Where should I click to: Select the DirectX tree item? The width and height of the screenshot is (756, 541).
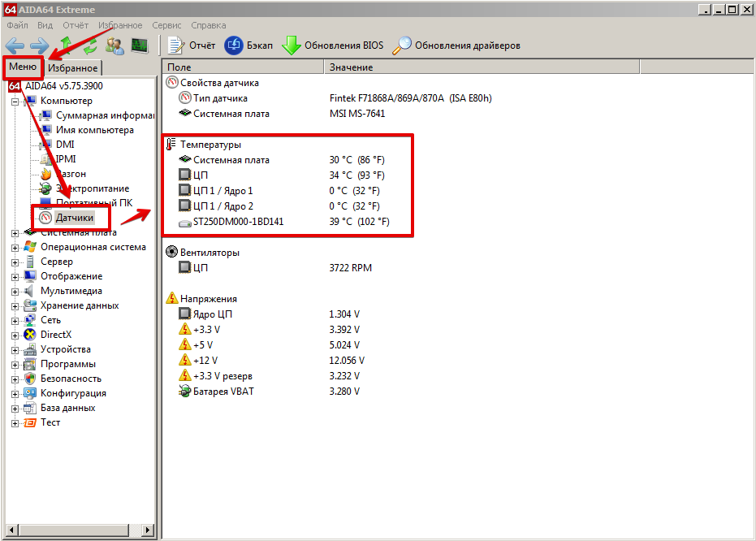tap(56, 335)
